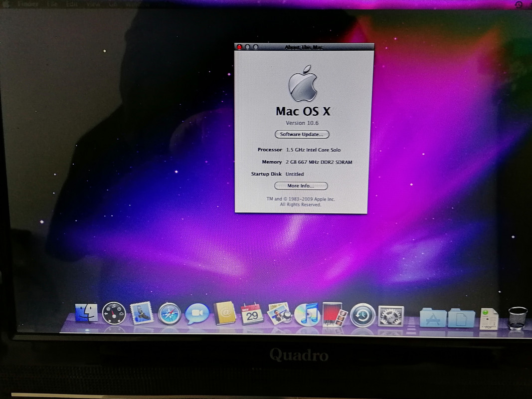Open Finder from the Dock
The height and width of the screenshot is (399, 532).
click(86, 313)
